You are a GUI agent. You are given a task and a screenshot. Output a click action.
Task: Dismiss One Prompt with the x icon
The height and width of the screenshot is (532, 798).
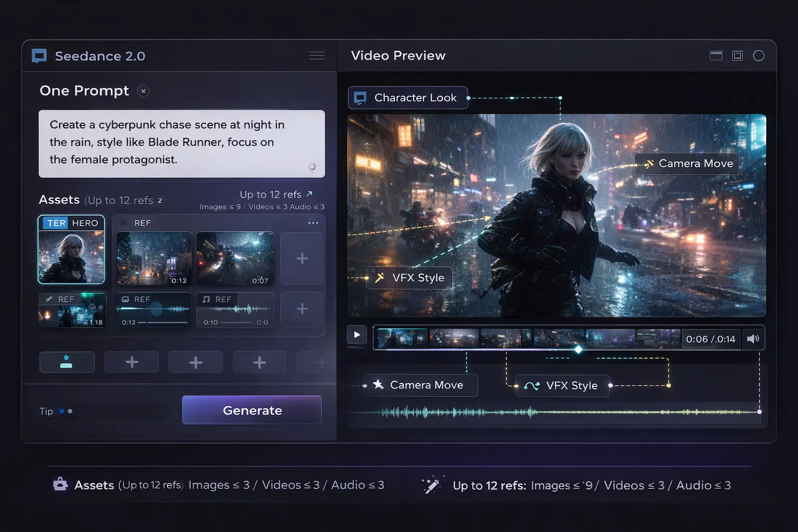(x=143, y=91)
